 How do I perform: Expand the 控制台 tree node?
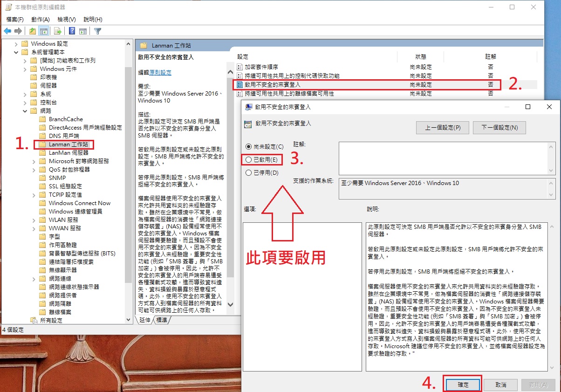click(26, 102)
